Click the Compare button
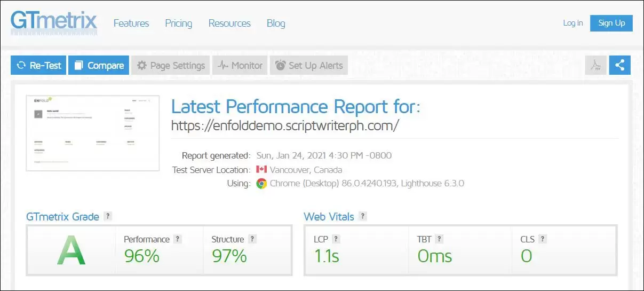Viewport: 644px width, 291px height. coord(99,66)
